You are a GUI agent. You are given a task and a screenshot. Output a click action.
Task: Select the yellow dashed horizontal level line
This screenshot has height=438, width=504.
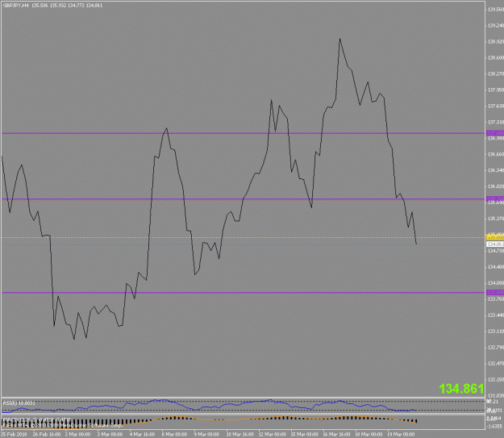tap(243, 238)
